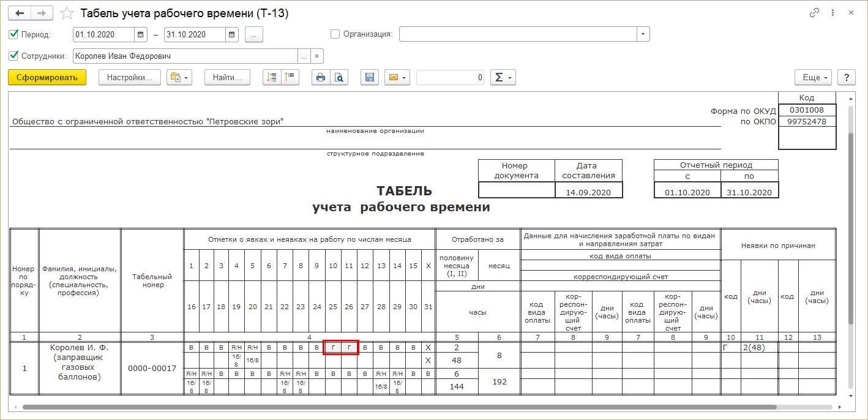Viewport: 868px width, 420px height.
Task: Copy link to report via chain icon
Action: click(814, 13)
